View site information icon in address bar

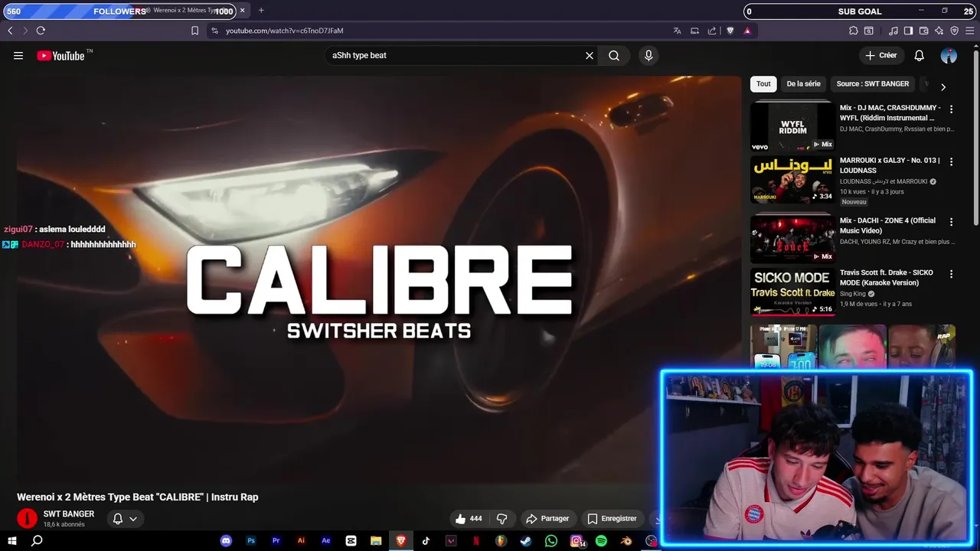point(214,31)
